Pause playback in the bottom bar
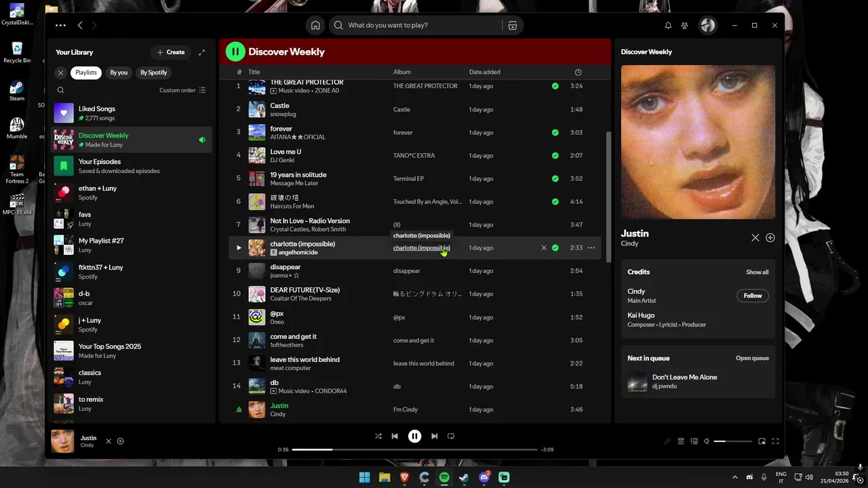The height and width of the screenshot is (488, 868). click(414, 436)
